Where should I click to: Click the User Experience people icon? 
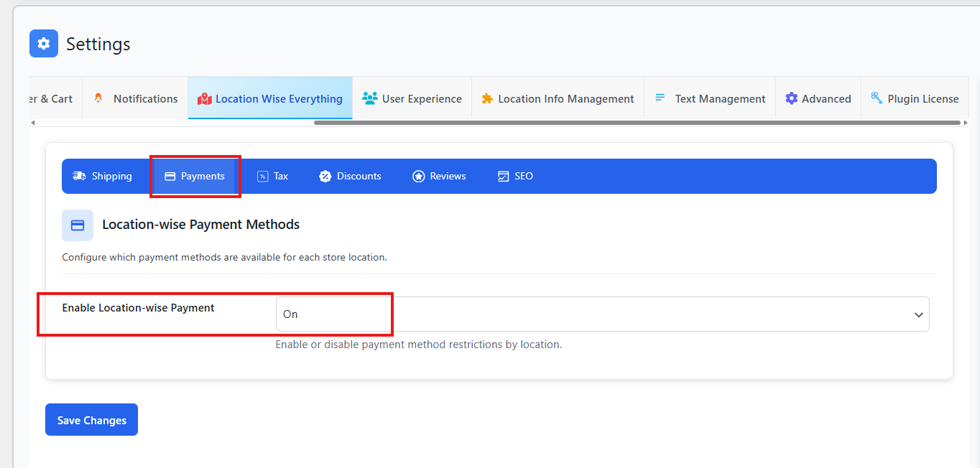[370, 98]
